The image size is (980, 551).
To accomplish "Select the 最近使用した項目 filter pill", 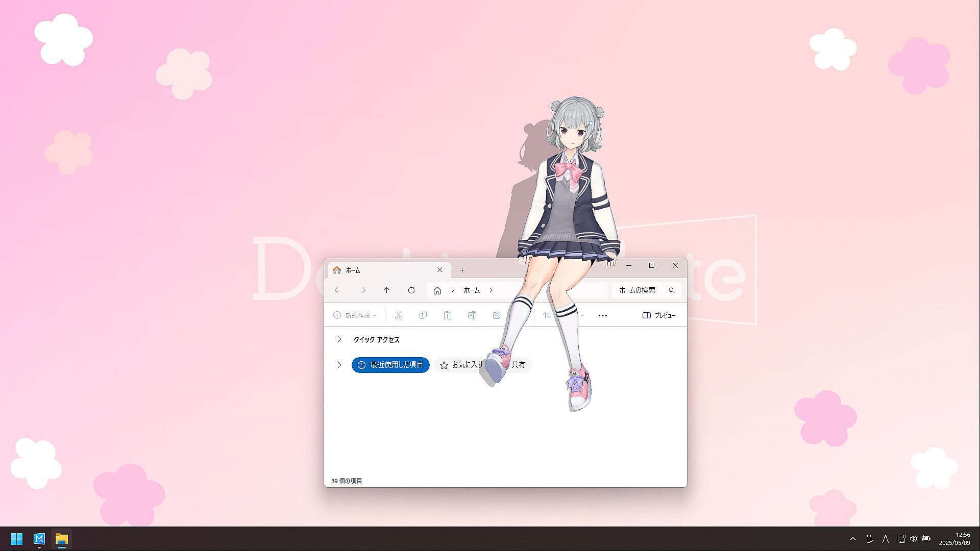I will (x=390, y=365).
